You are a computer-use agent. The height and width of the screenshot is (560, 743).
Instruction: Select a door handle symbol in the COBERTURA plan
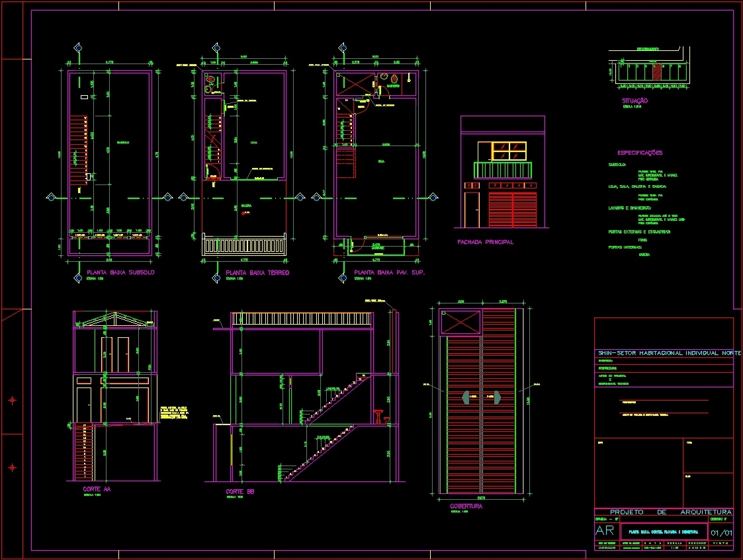point(467,397)
